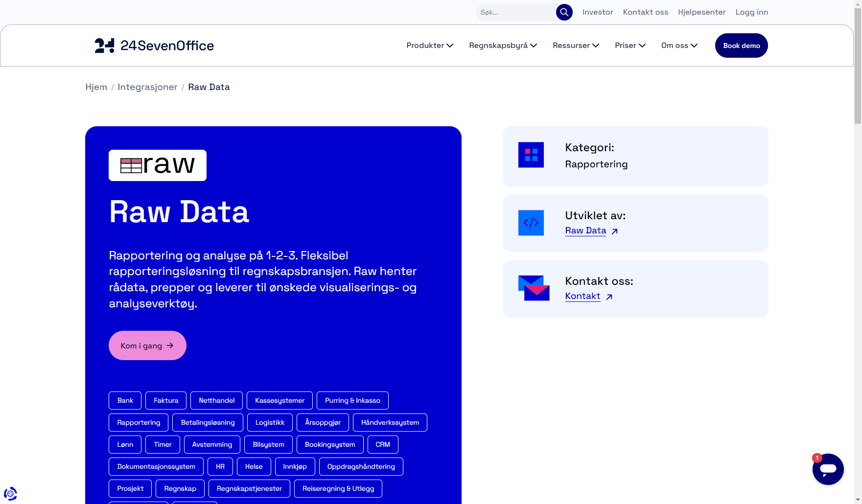Open the Raw Data developer link
This screenshot has height=504, width=862.
tap(585, 230)
